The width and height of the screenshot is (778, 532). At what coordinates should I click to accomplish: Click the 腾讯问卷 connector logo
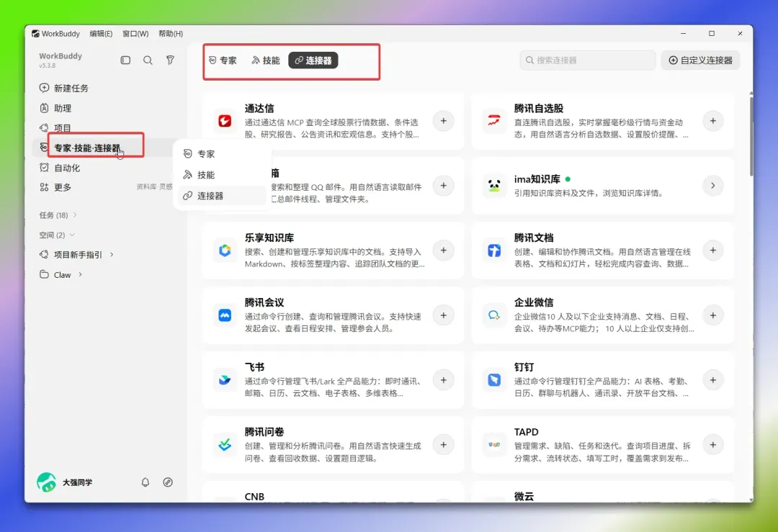[225, 445]
